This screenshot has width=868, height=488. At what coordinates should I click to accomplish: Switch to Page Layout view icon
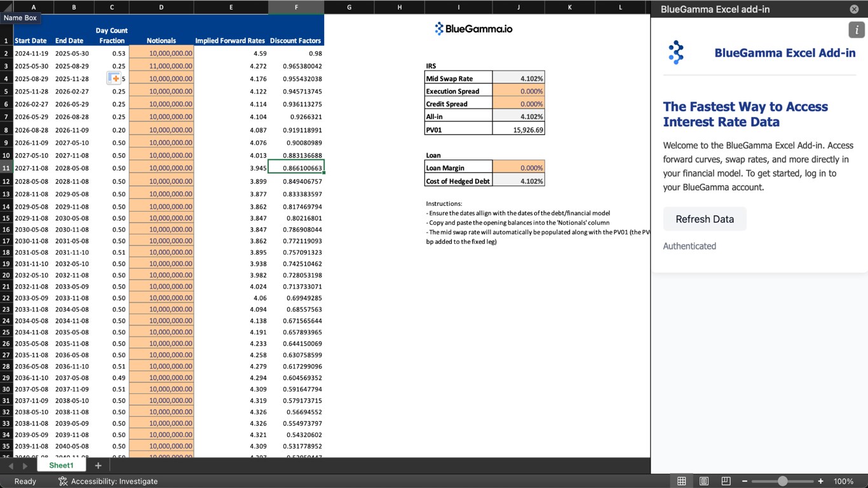(x=703, y=481)
